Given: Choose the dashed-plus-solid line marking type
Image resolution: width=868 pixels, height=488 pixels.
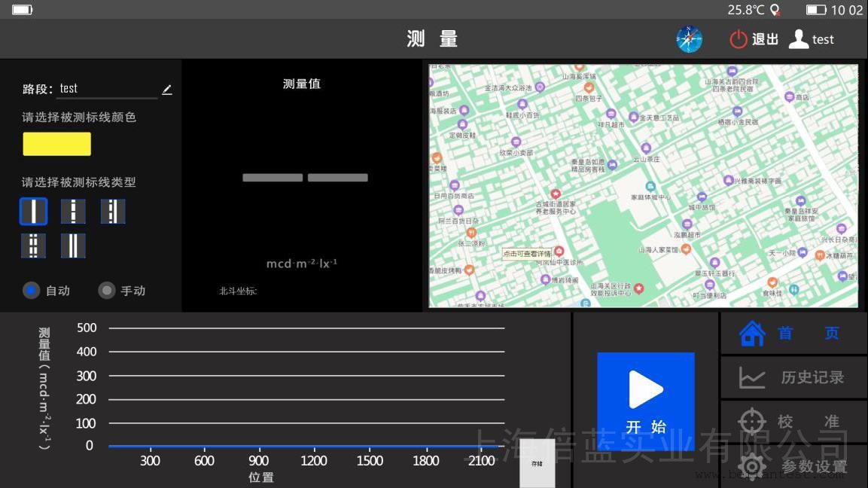Looking at the screenshot, I should [x=113, y=212].
